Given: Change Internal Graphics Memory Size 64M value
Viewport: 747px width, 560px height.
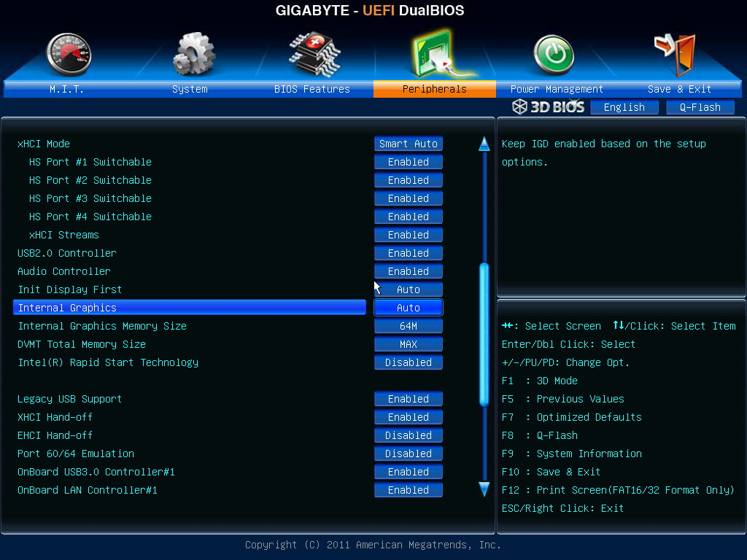Looking at the screenshot, I should pos(409,326).
